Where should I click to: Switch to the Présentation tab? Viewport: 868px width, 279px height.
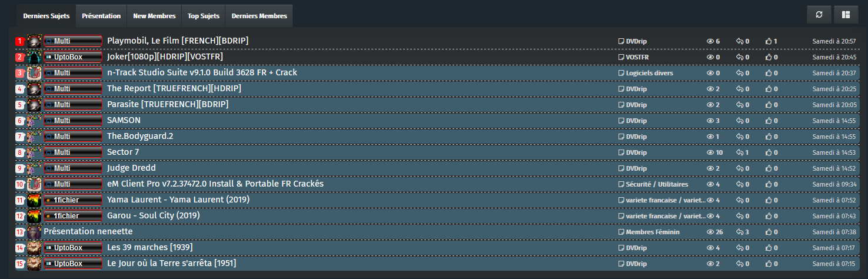101,16
